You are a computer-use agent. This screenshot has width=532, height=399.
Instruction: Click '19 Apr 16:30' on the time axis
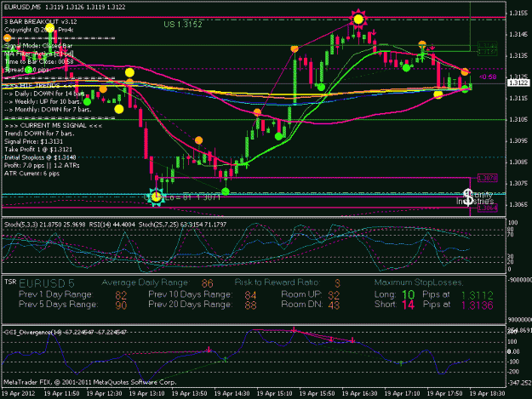[360, 394]
